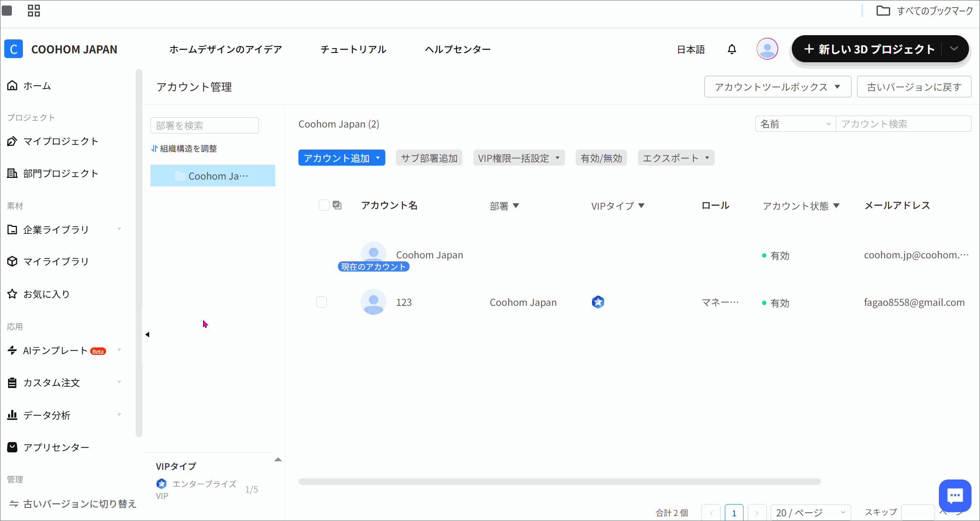Click the マイプロジェクト pencil icon
Viewport: 980px width, 521px height.
pos(12,141)
